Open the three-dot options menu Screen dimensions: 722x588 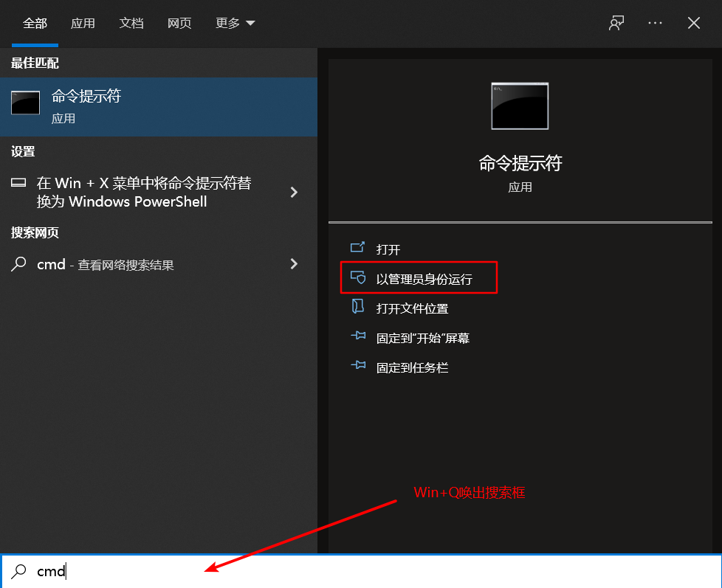tap(655, 23)
